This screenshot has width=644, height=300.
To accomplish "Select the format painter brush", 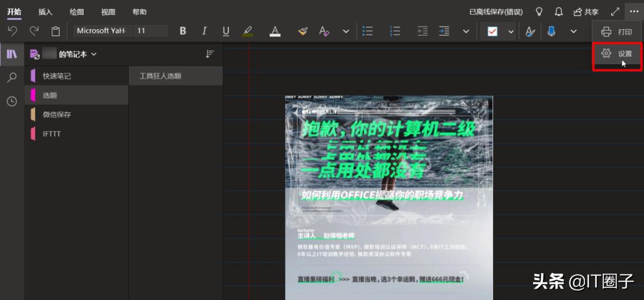I will [x=303, y=31].
